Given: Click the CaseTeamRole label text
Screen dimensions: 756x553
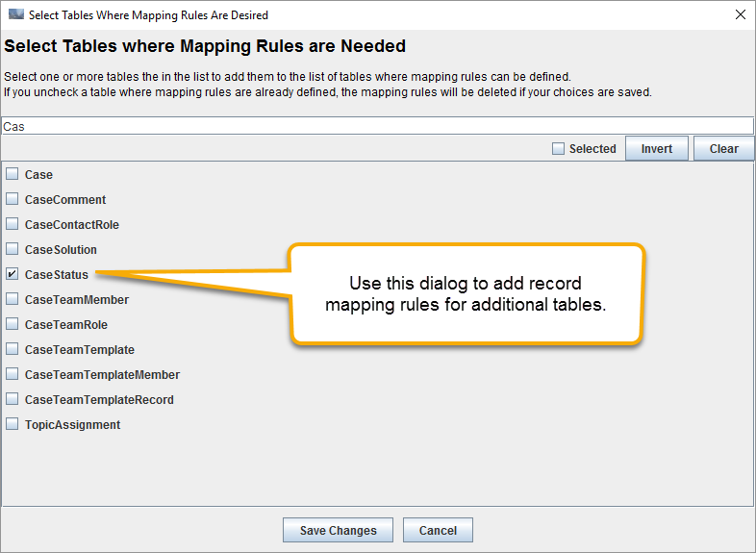Looking at the screenshot, I should 66,325.
